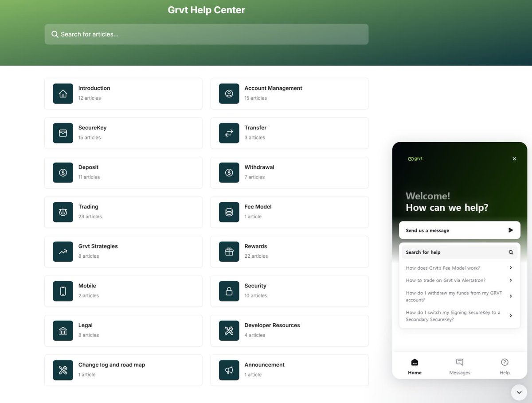Click the Fee Model coins icon
The image size is (532, 403).
pyautogui.click(x=229, y=212)
